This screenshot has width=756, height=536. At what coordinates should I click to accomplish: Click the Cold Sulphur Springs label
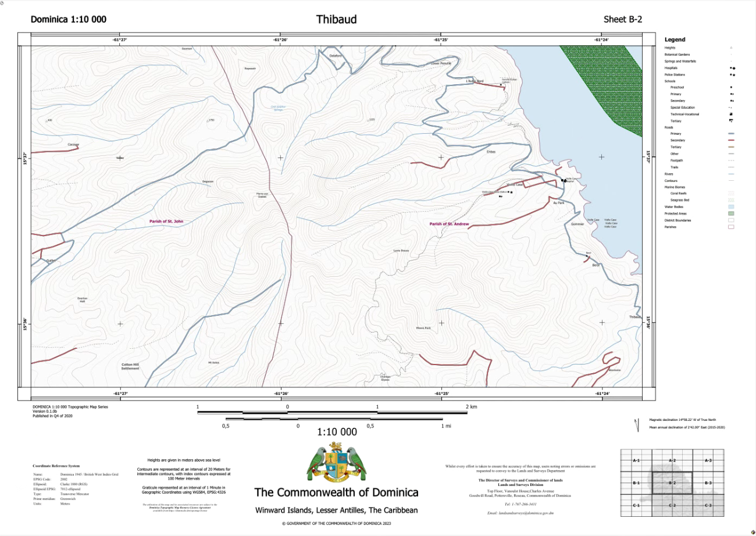279,108
